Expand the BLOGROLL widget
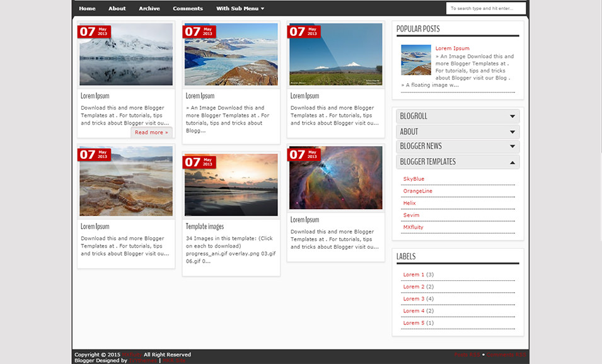This screenshot has width=602, height=364. coord(458,117)
